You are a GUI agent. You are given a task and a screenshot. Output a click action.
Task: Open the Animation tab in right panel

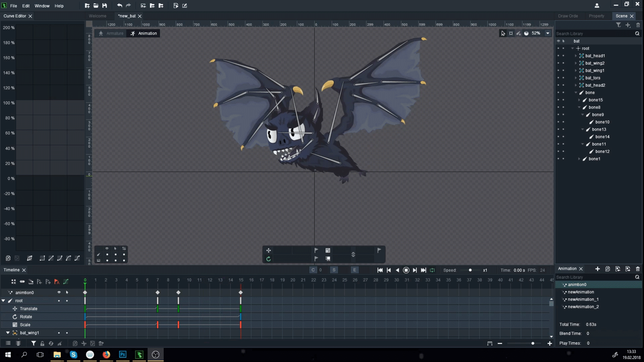(568, 268)
